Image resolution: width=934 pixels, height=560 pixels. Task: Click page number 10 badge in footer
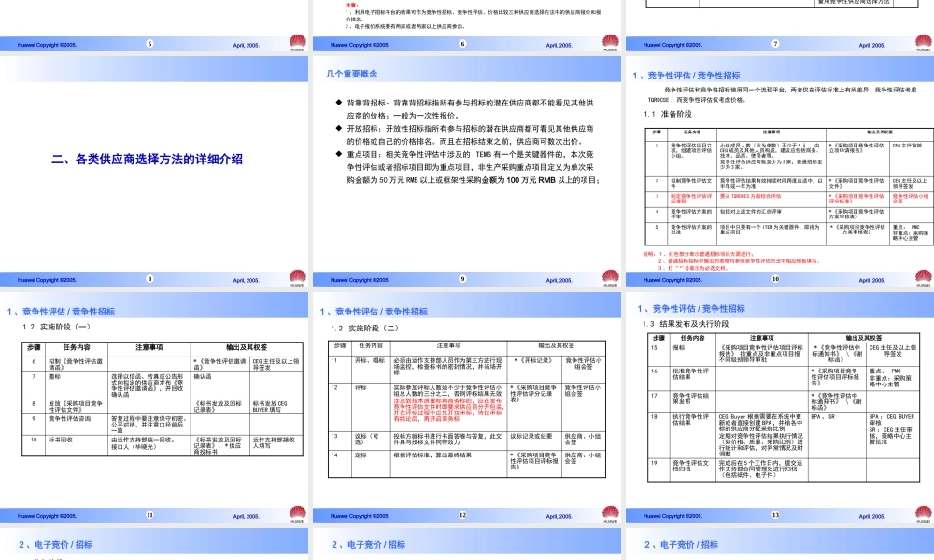pos(775,278)
